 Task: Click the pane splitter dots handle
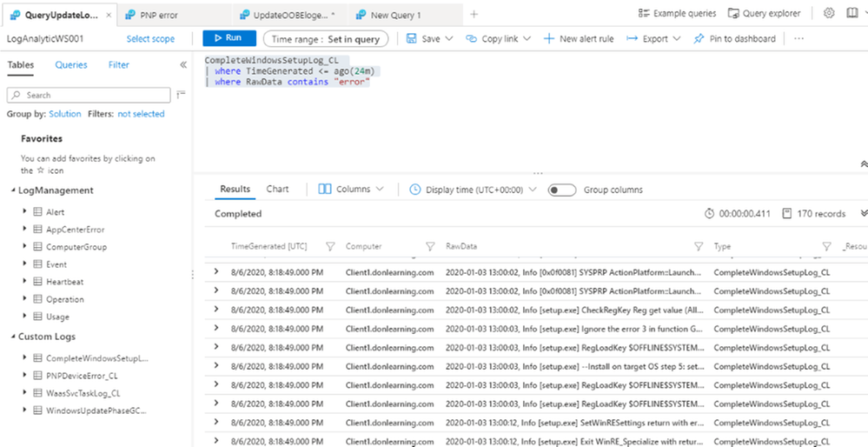tap(538, 173)
